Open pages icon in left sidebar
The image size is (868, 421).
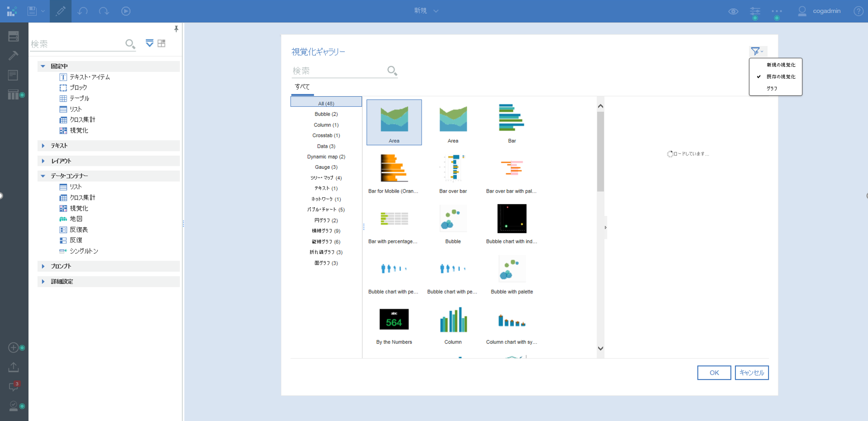(x=13, y=75)
